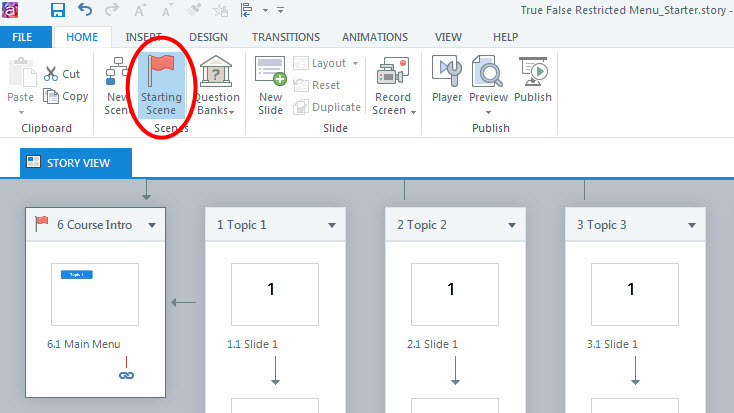Open the Course Intro scene dropdown arrow
Viewport: 734px width, 413px height.
152,225
